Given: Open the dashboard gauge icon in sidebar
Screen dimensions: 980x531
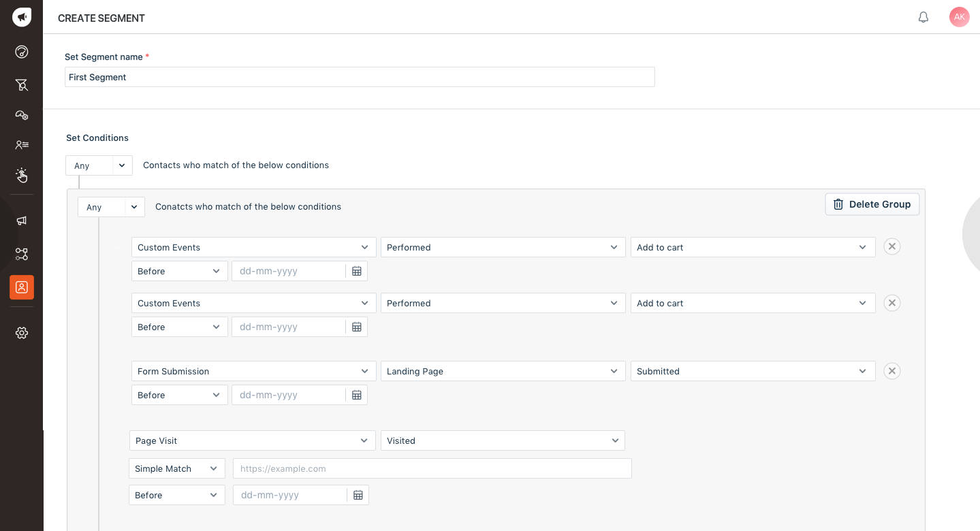Looking at the screenshot, I should [22, 52].
